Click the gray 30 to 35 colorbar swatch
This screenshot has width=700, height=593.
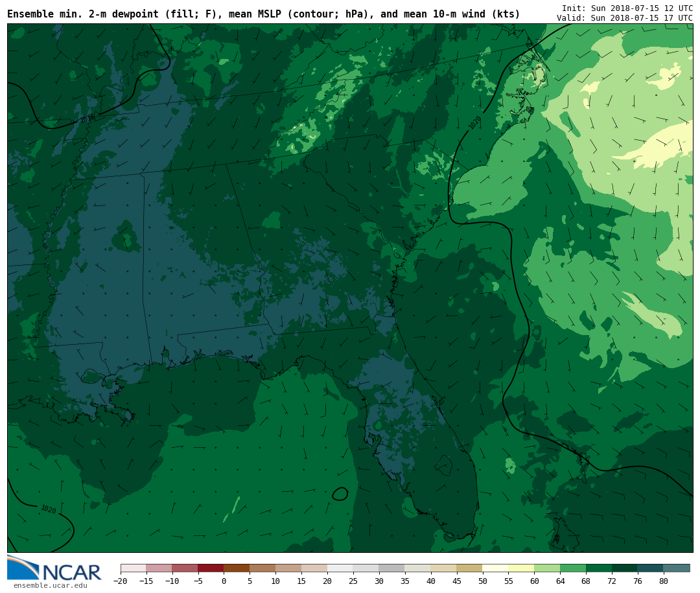pos(392,568)
